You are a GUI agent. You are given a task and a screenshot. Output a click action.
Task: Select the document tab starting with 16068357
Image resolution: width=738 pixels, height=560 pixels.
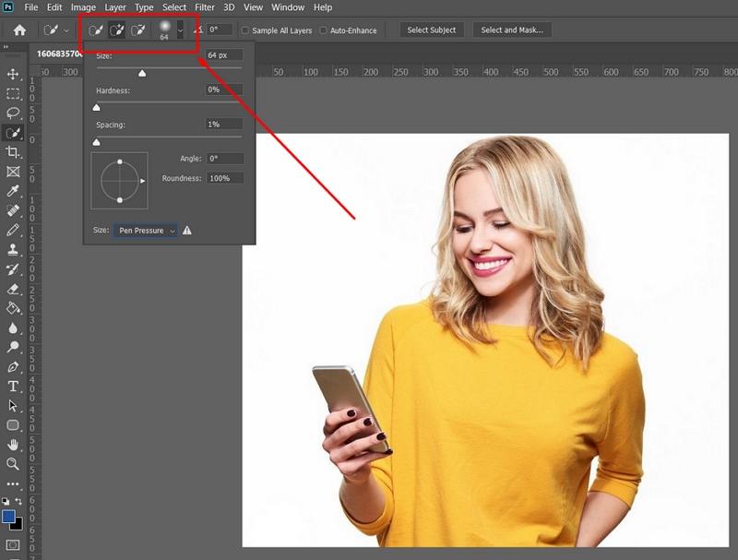59,54
